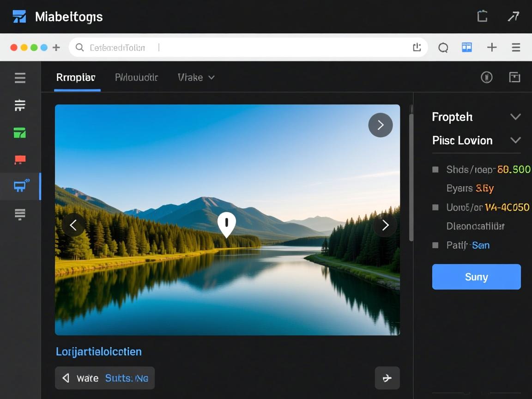Click the location pin marker on image

226,224
